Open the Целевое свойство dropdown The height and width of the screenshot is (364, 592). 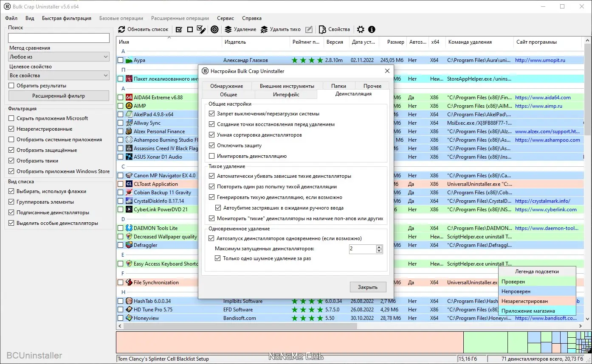tap(59, 76)
